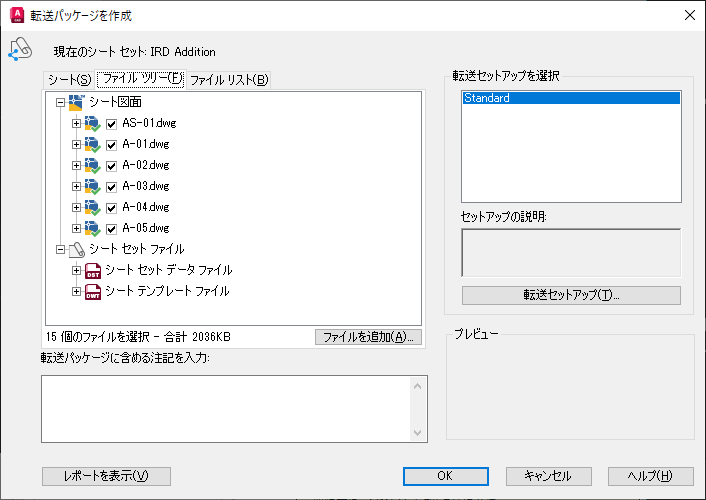Uncheck the A-05.dwg checkbox

click(x=111, y=229)
